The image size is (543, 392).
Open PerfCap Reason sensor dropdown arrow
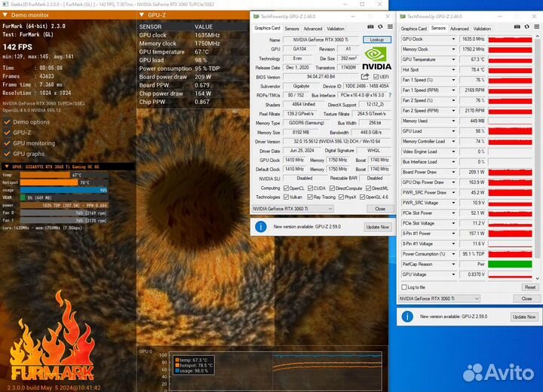point(453,264)
